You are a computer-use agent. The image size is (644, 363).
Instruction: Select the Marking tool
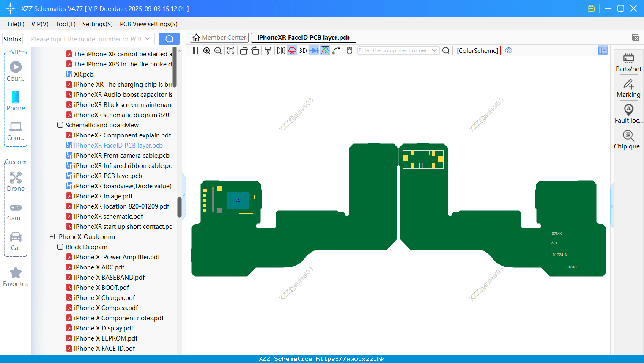click(628, 88)
